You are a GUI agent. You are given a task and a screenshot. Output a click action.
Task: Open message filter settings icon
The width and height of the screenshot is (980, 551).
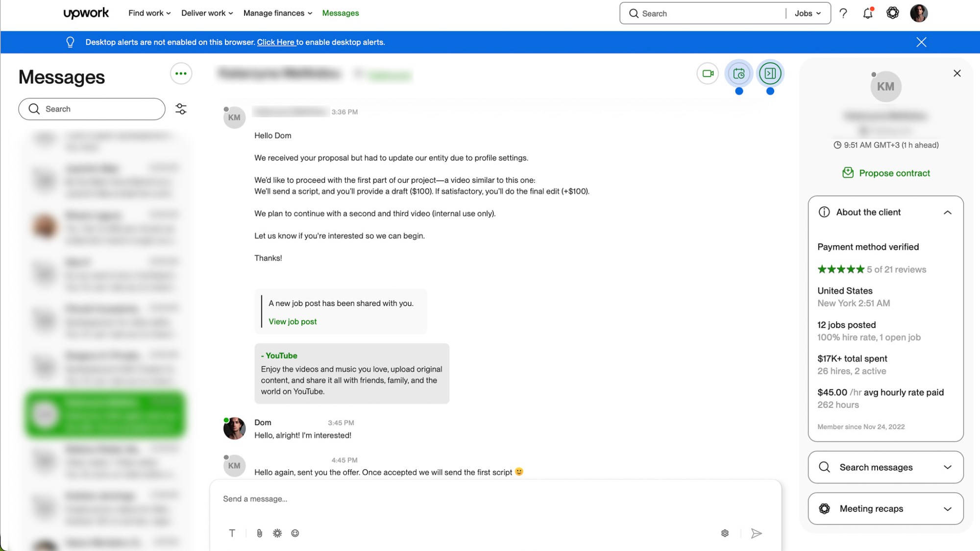pyautogui.click(x=181, y=109)
